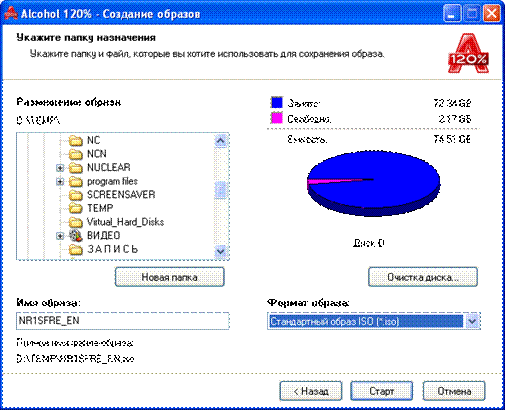
Task: Click the magenta free-space color swatch
Action: (277, 118)
